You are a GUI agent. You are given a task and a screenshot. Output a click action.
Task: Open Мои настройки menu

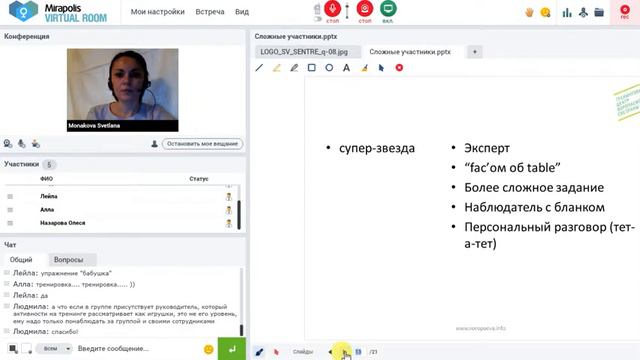pos(158,12)
